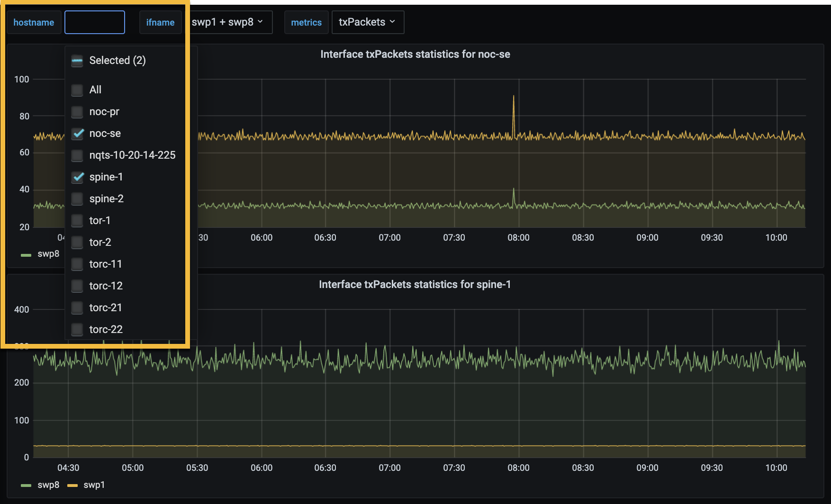Viewport: 831px width, 504px height.
Task: Uncheck the spine-1 hostname checkbox
Action: pyautogui.click(x=77, y=177)
